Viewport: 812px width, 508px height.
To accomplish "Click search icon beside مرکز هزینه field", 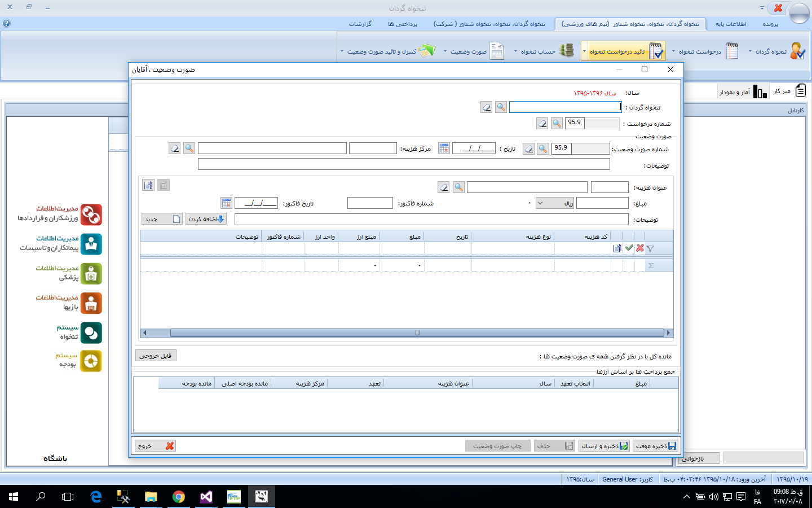I will click(189, 148).
